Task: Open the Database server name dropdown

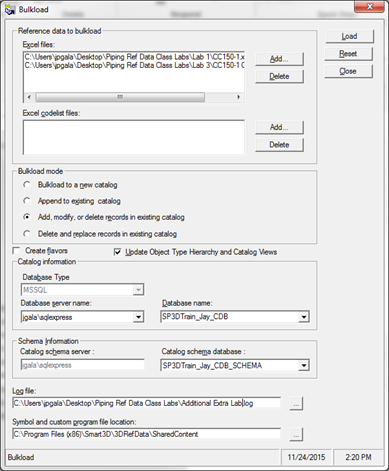Action: coord(138,317)
